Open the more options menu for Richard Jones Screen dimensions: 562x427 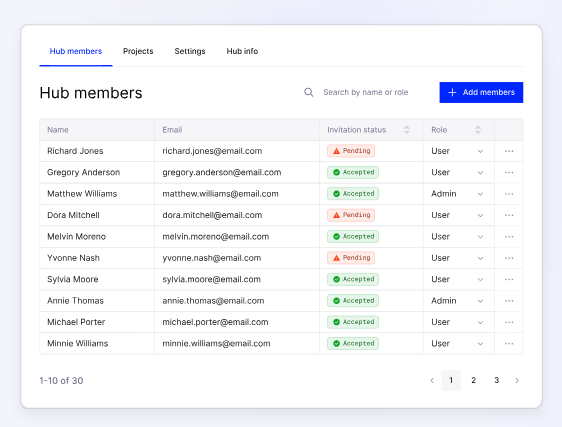tap(509, 151)
